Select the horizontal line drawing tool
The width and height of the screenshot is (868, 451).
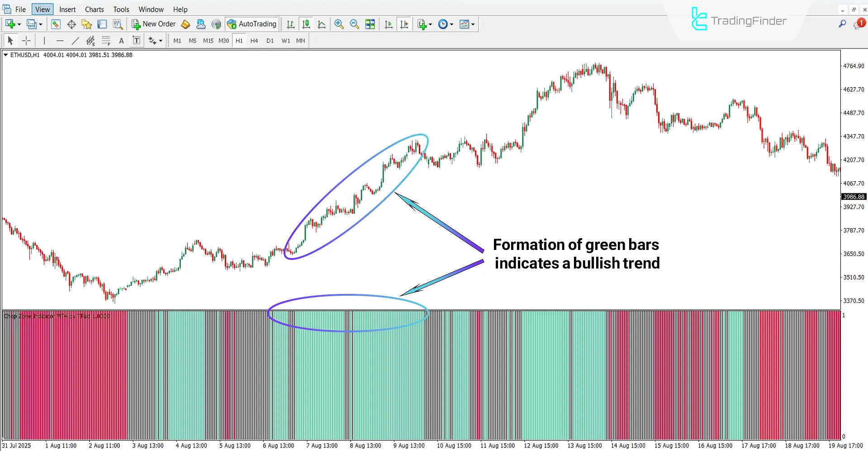tap(60, 40)
